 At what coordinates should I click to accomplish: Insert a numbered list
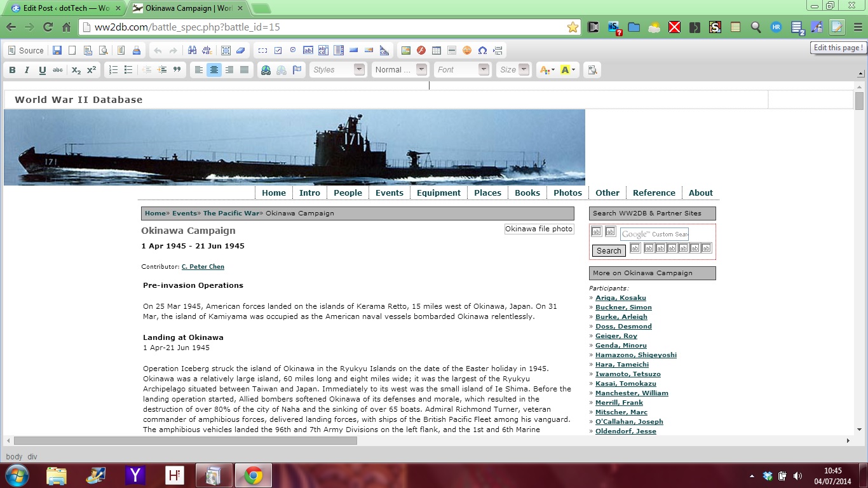(x=113, y=70)
